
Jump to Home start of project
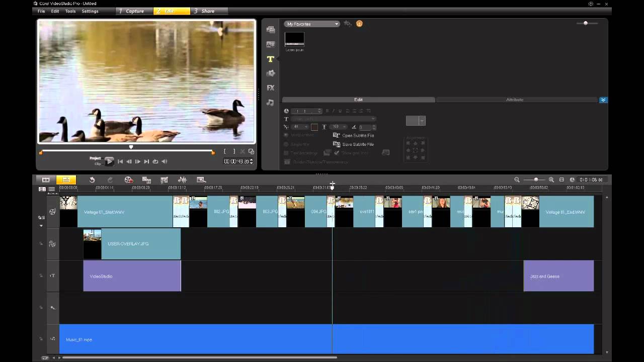click(120, 161)
